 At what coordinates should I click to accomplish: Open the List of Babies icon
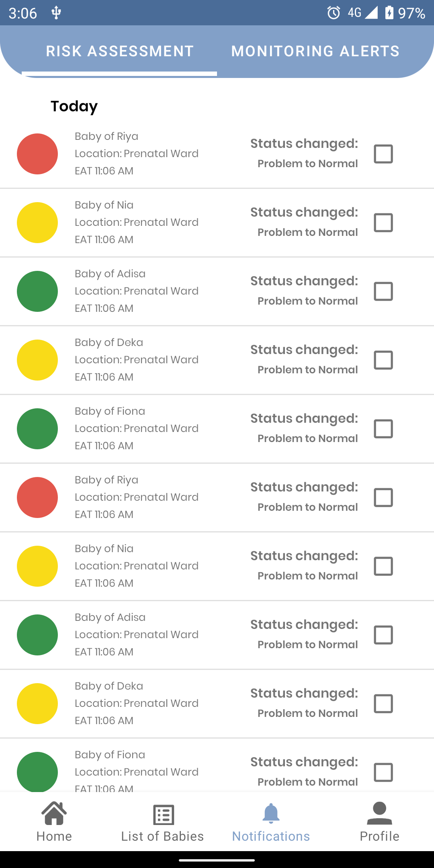point(163,815)
